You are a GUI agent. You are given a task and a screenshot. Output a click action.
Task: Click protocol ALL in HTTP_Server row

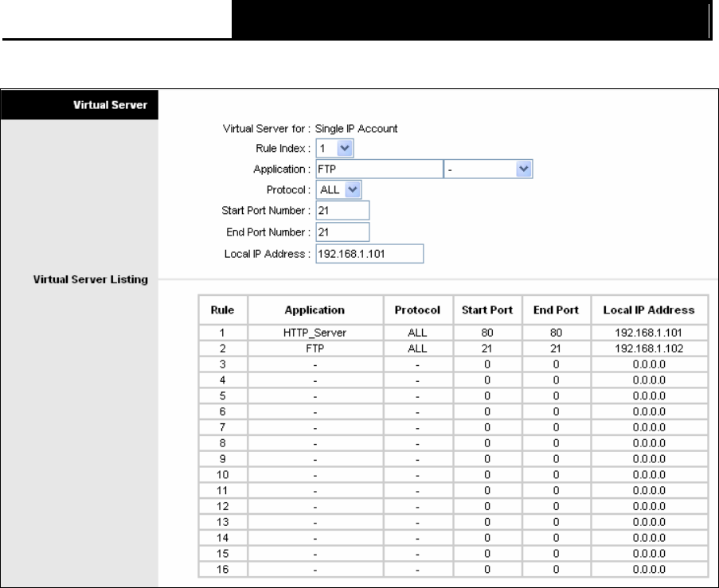417,333
